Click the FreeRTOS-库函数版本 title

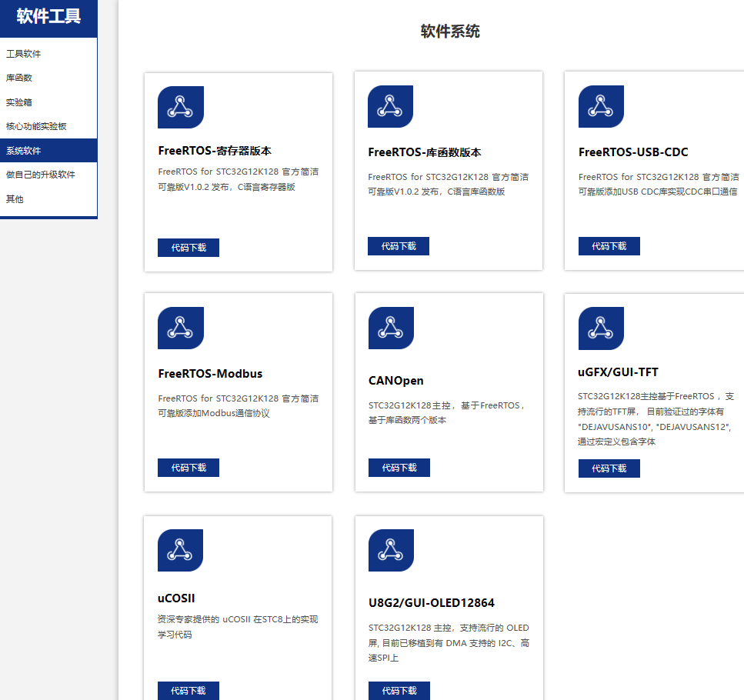(425, 152)
